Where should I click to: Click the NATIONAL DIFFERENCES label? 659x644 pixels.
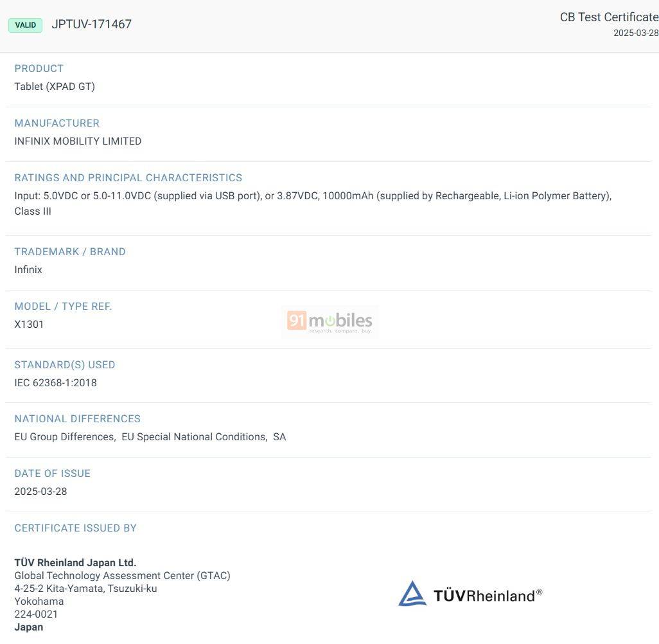[x=78, y=419]
